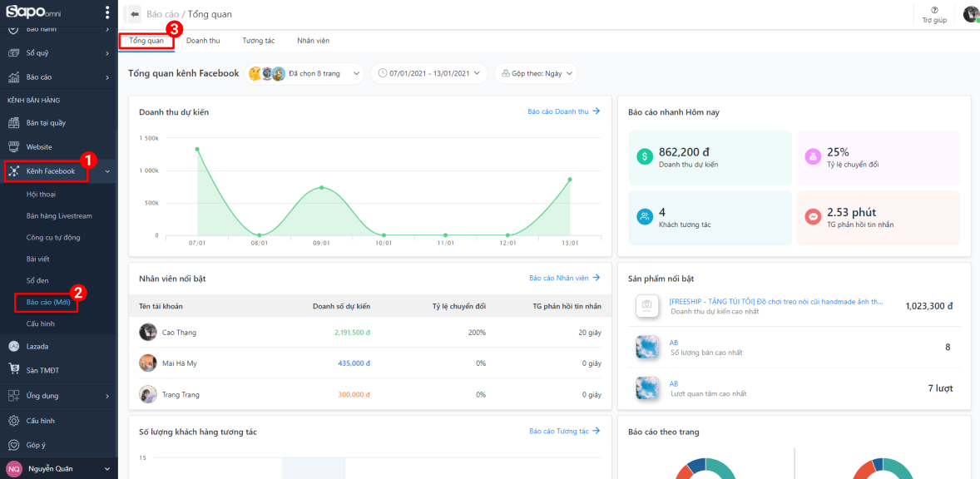
Task: Switch to the Doanh thu tab
Action: tap(203, 41)
